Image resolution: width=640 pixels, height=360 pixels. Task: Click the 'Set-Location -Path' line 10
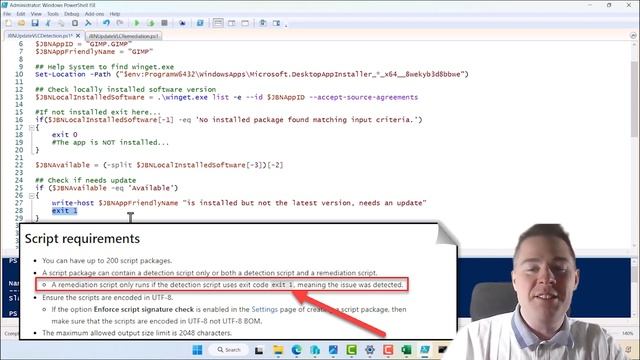tap(252, 74)
